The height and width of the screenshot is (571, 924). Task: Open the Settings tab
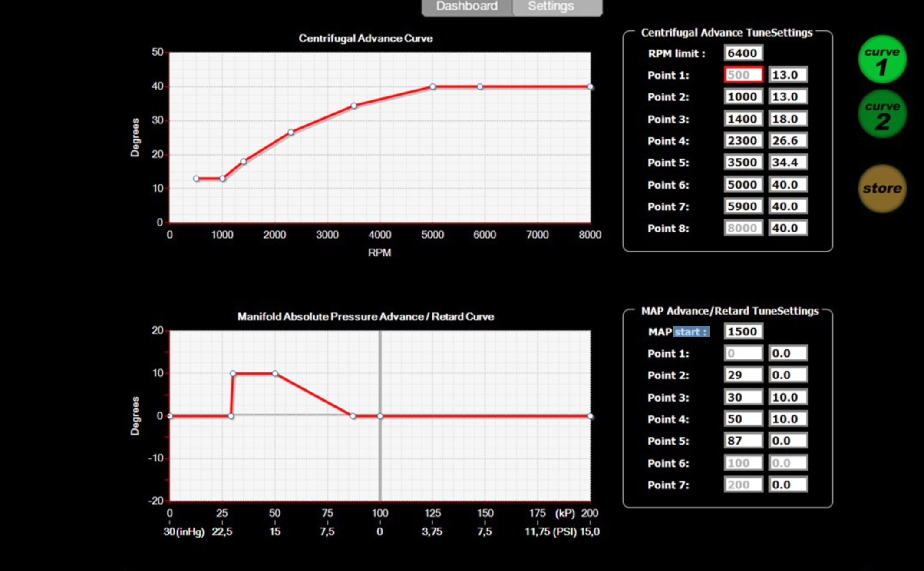(x=551, y=7)
